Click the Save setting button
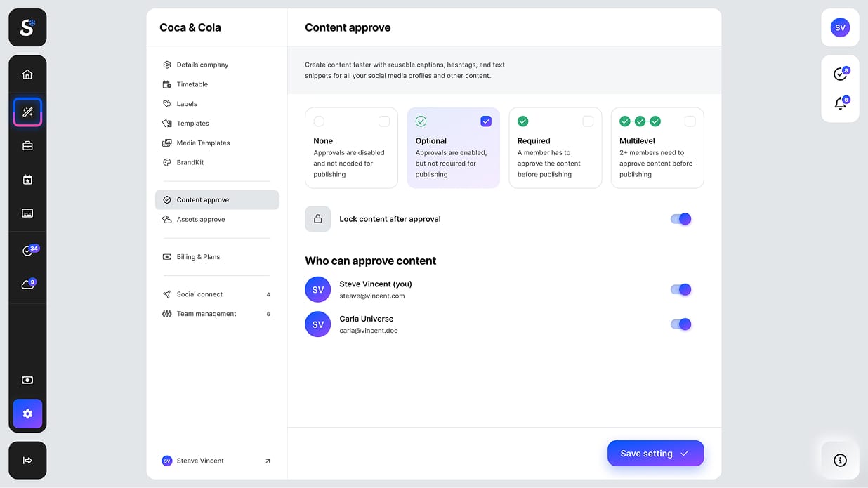 [655, 454]
